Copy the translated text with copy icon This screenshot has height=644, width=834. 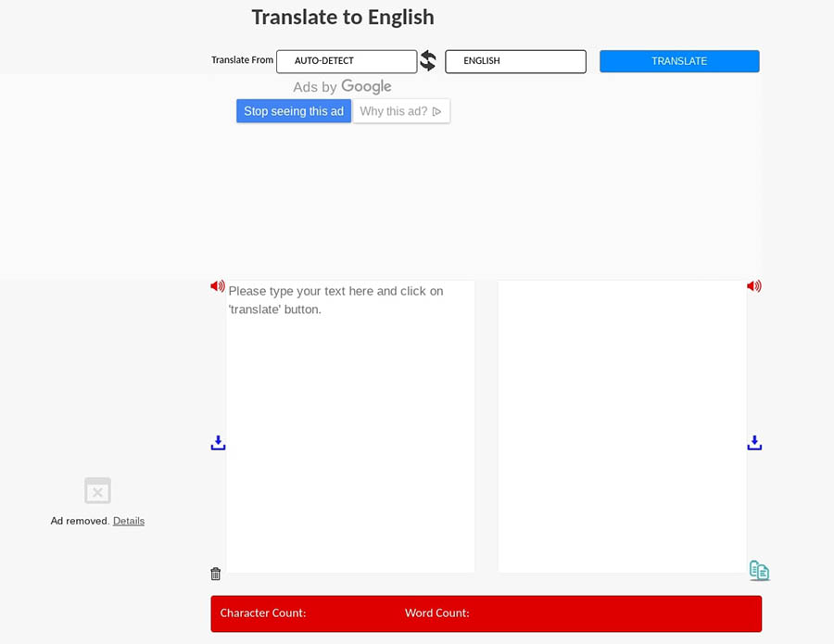pyautogui.click(x=759, y=571)
